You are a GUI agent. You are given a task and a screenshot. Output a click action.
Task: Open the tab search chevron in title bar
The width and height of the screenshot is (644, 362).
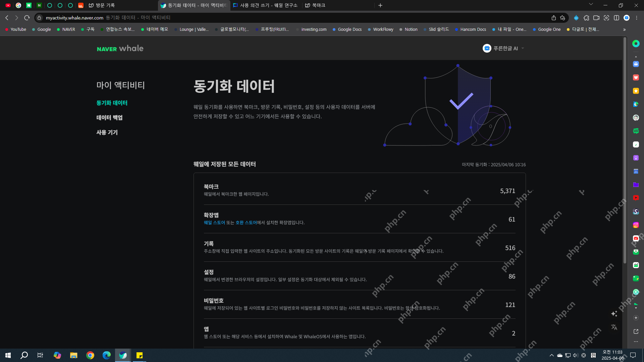[x=591, y=4]
